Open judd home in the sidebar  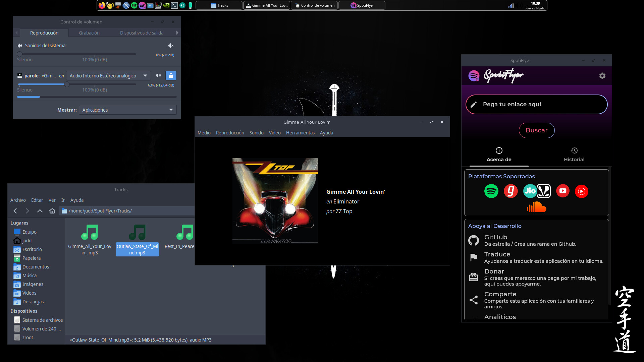[27, 241]
